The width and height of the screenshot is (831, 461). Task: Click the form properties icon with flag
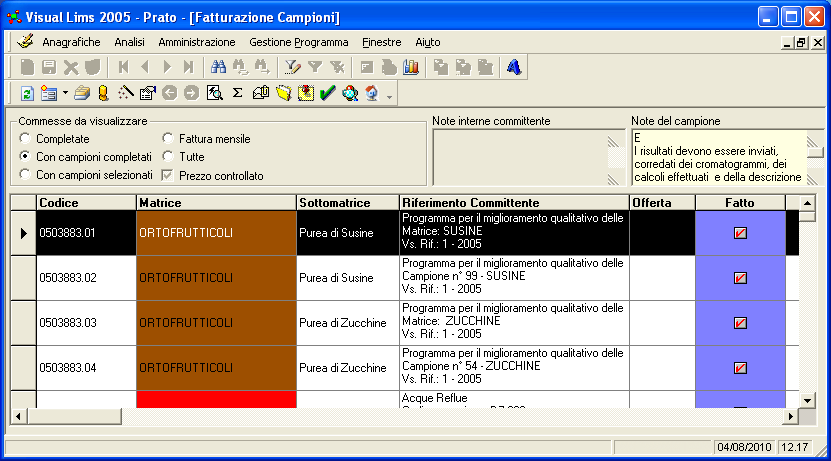[x=148, y=94]
